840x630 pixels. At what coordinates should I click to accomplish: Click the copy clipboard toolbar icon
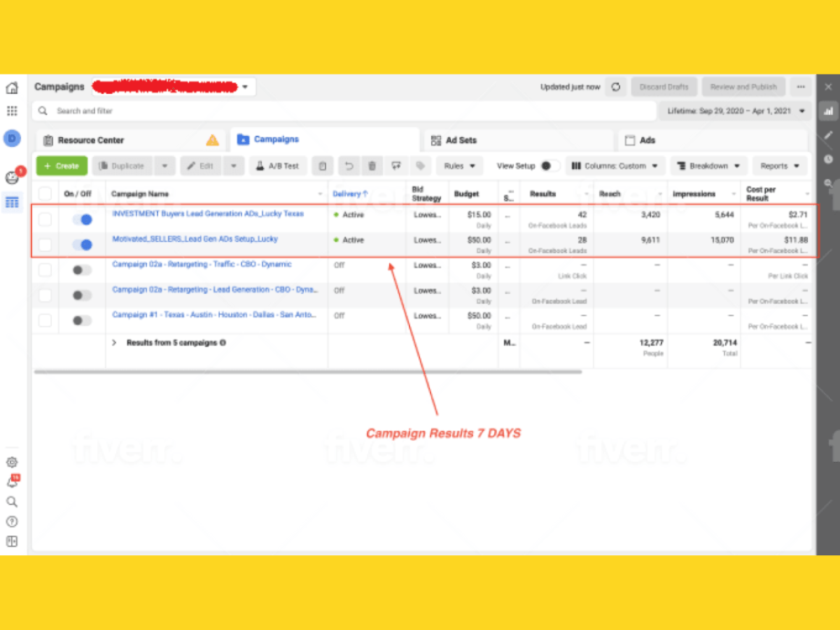point(323,166)
